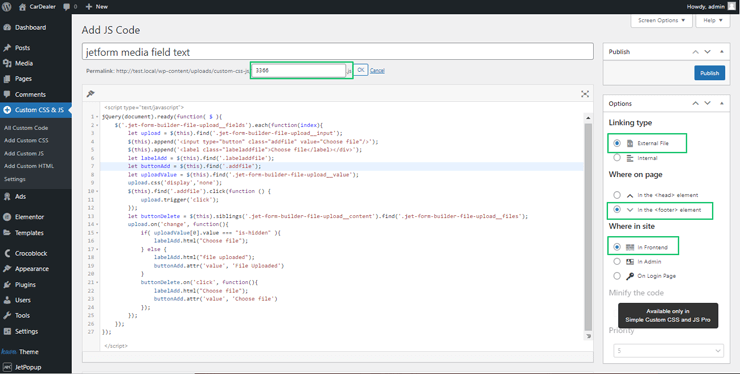This screenshot has height=374, width=740.
Task: Switch the editor to fullscreen
Action: 585,94
